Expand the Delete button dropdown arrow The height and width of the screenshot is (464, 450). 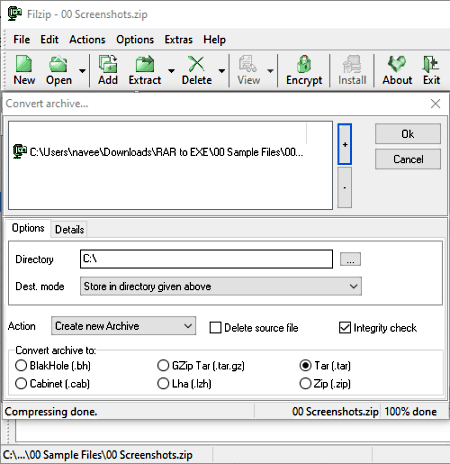coord(222,71)
